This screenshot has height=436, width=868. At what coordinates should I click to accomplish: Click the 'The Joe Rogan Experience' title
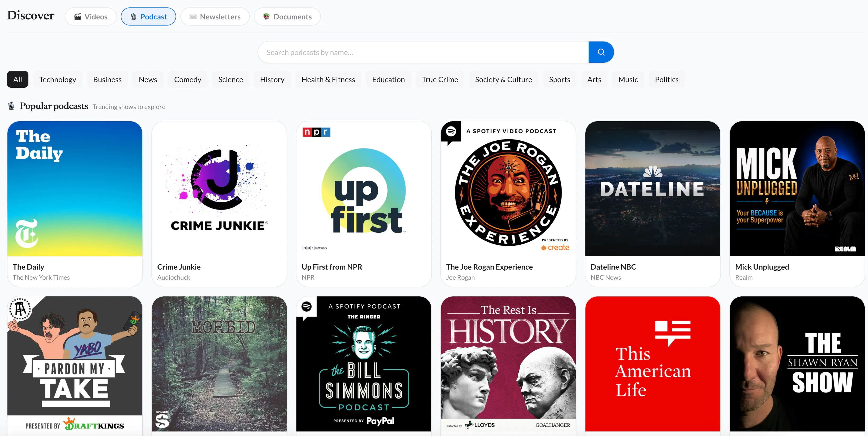point(489,267)
